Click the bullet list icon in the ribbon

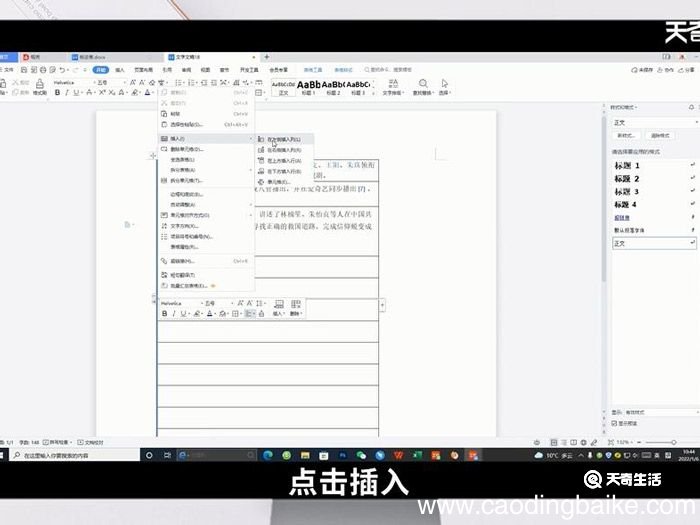tap(179, 83)
